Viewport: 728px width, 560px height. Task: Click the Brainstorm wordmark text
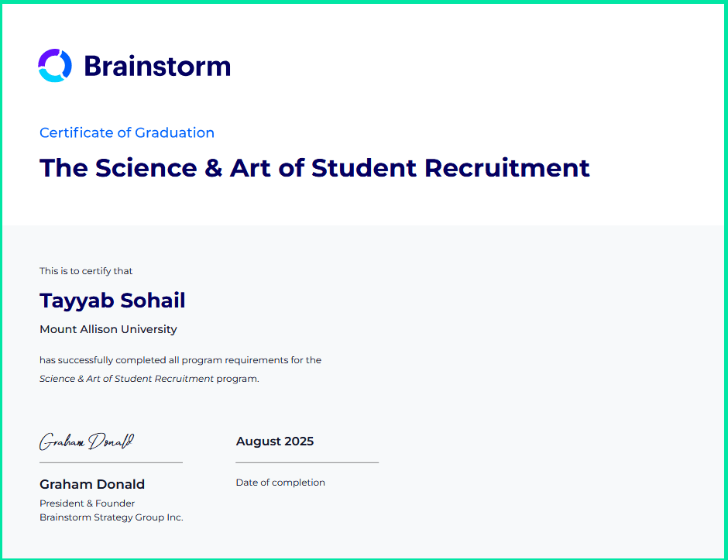[157, 67]
